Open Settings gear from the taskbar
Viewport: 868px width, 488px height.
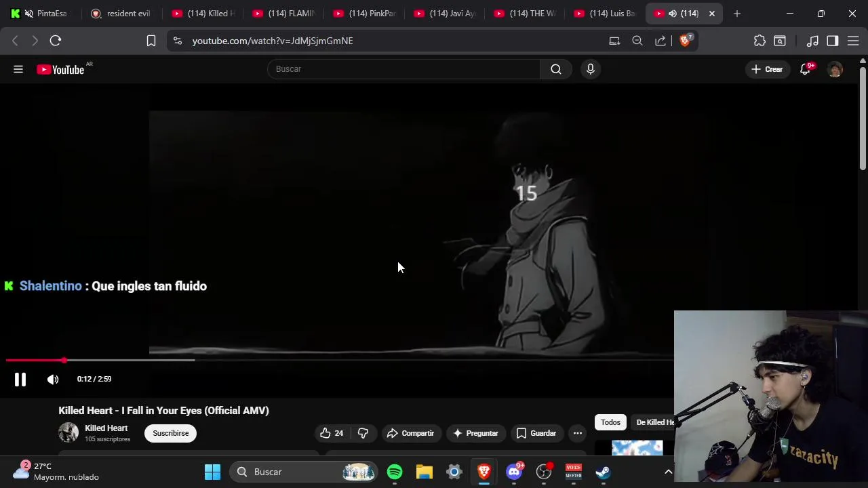click(x=454, y=472)
